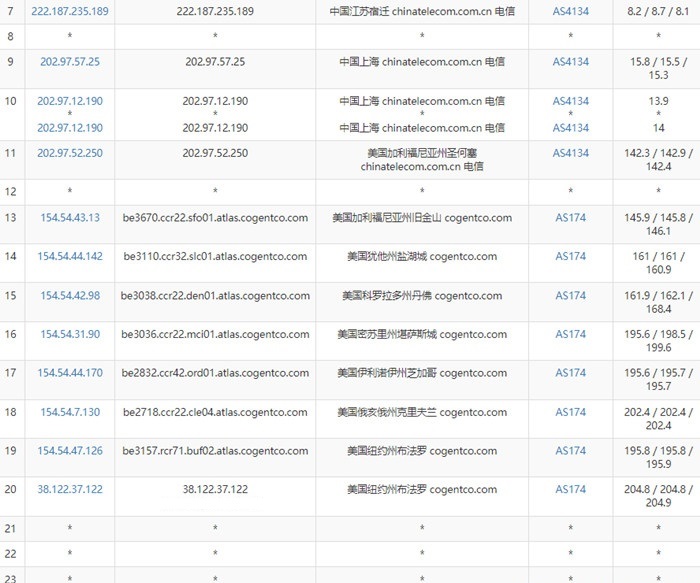
Task: Click latency value 195.6 / 195.7 / 195.7
Action: 658,379
